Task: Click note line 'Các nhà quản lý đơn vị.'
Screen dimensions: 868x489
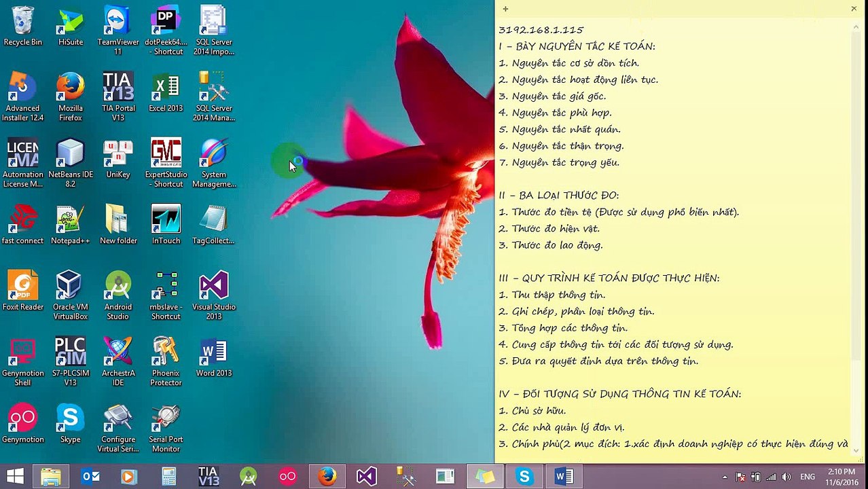Action: point(568,427)
